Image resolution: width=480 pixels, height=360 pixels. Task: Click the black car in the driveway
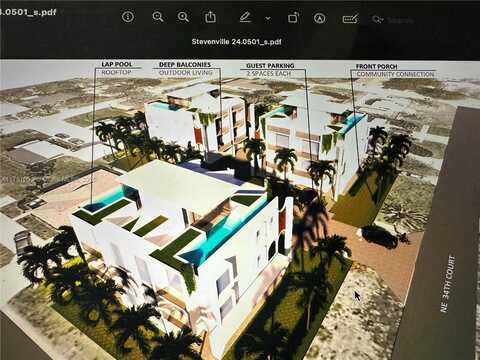click(x=380, y=236)
